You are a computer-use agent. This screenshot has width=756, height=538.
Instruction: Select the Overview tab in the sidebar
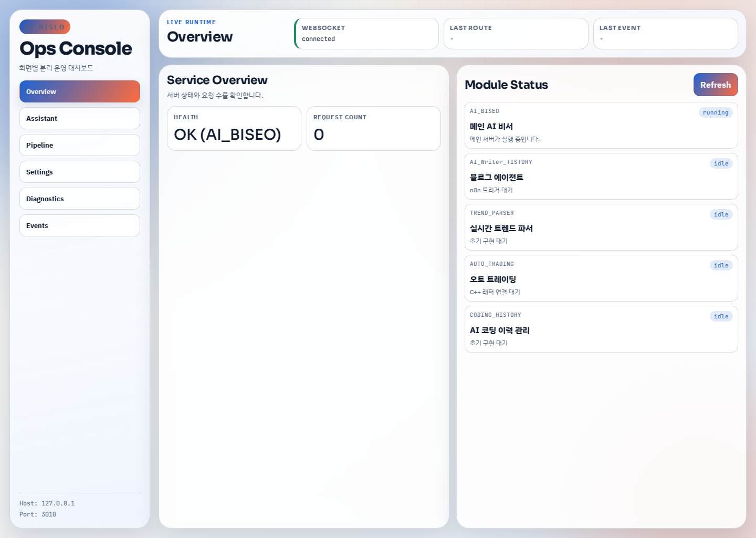click(x=79, y=91)
